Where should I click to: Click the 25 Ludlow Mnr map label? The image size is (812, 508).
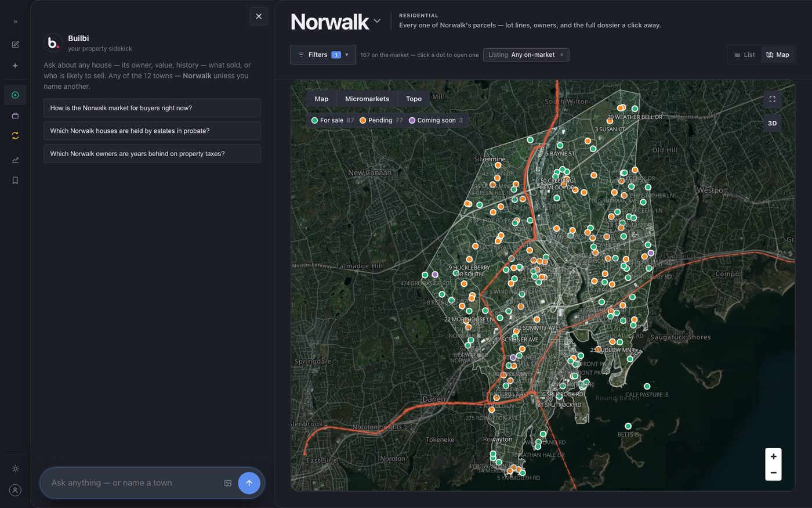(612, 350)
